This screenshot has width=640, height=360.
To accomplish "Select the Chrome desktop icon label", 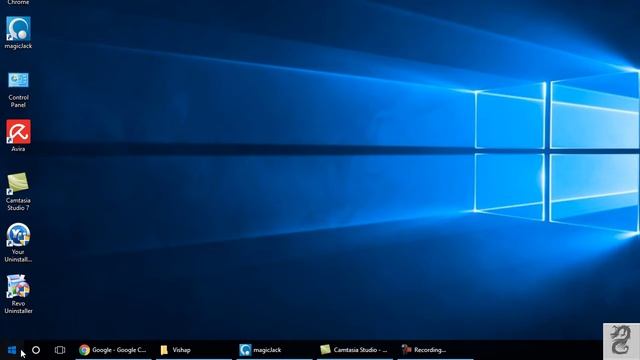I will pyautogui.click(x=18, y=2).
